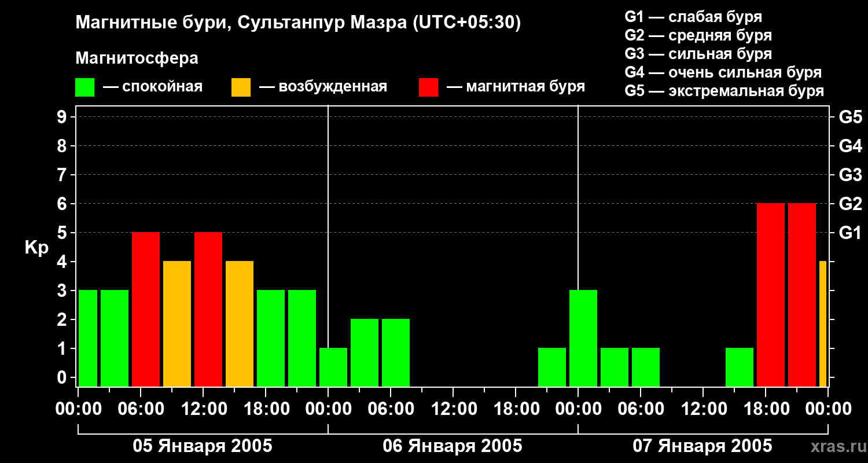This screenshot has height=463, width=868.
Task: Click the standalone G1 label on right axis
Action: pyautogui.click(x=850, y=233)
